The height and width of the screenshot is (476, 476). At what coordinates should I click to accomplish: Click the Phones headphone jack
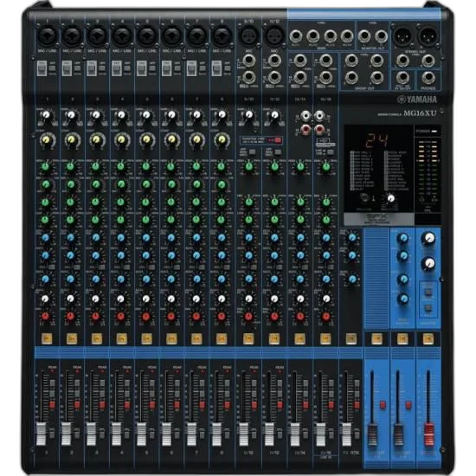pyautogui.click(x=428, y=78)
